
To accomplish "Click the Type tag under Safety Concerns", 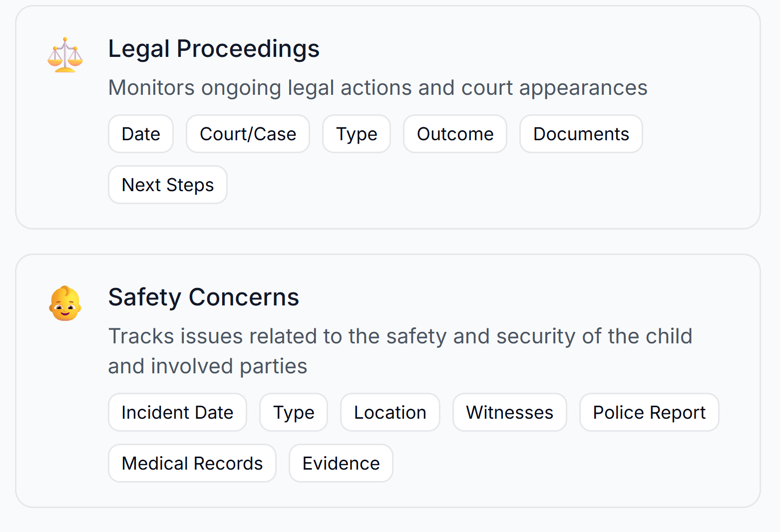I will tap(294, 412).
